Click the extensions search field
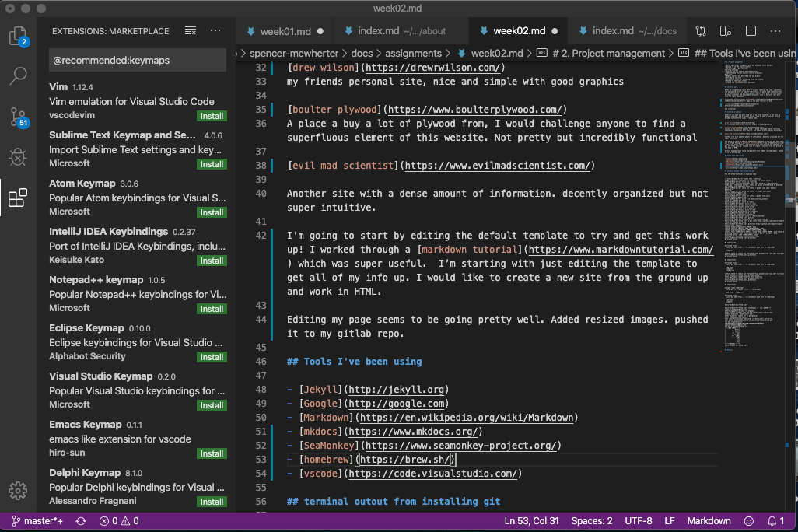This screenshot has width=798, height=532. click(138, 60)
